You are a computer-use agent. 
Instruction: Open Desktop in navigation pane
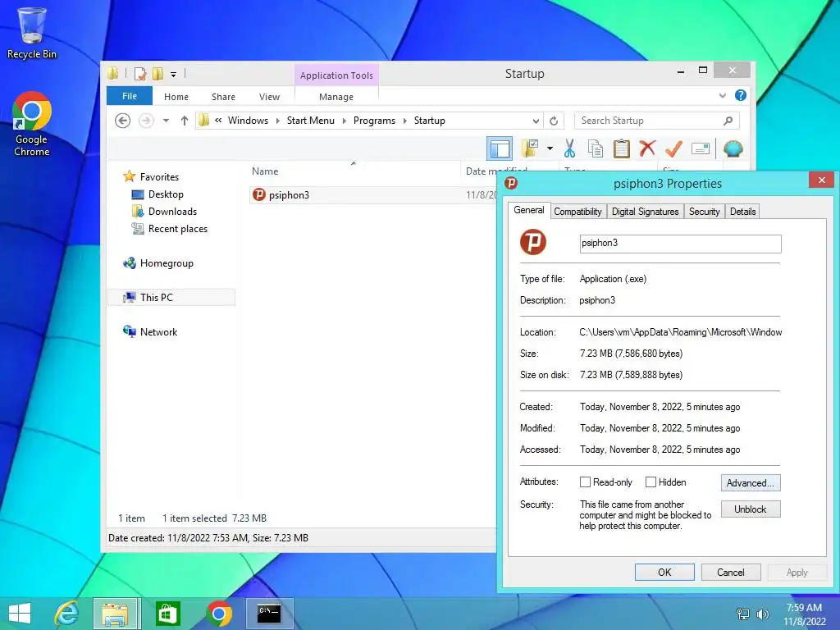(x=166, y=194)
